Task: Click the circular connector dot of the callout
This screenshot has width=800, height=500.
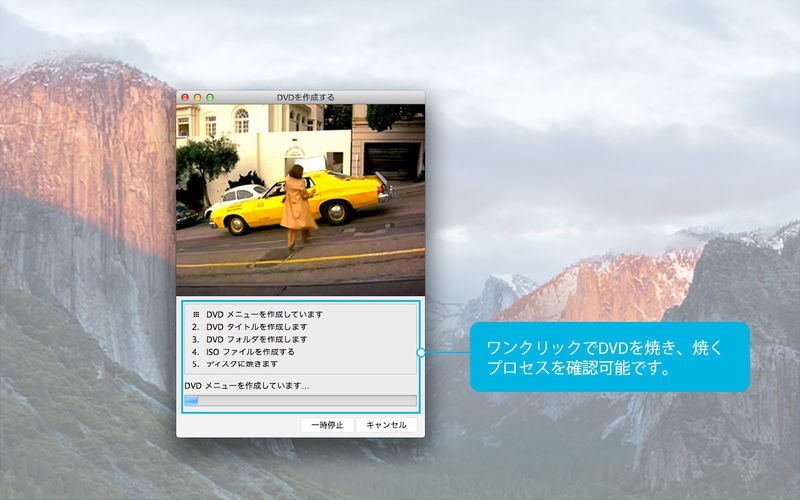Action: 422,352
